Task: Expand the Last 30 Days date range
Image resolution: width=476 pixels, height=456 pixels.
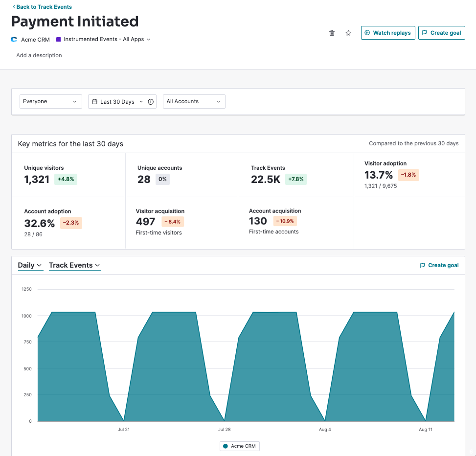Action: pyautogui.click(x=117, y=102)
